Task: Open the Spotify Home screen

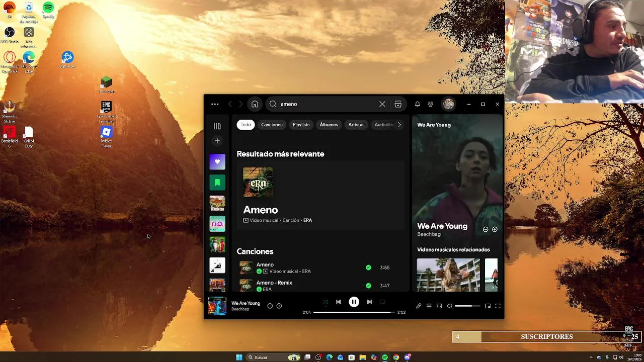Action: pyautogui.click(x=255, y=104)
